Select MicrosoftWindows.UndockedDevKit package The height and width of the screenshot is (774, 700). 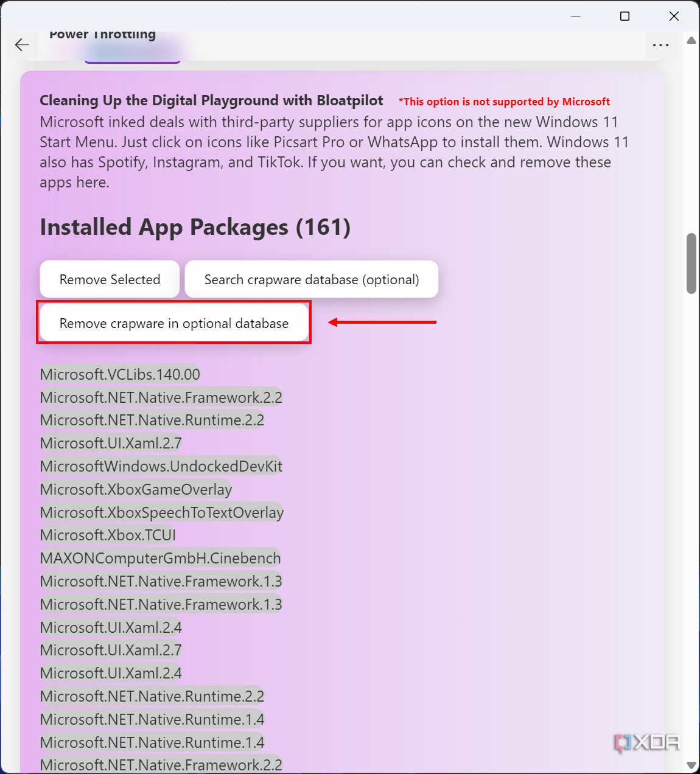[x=161, y=466]
